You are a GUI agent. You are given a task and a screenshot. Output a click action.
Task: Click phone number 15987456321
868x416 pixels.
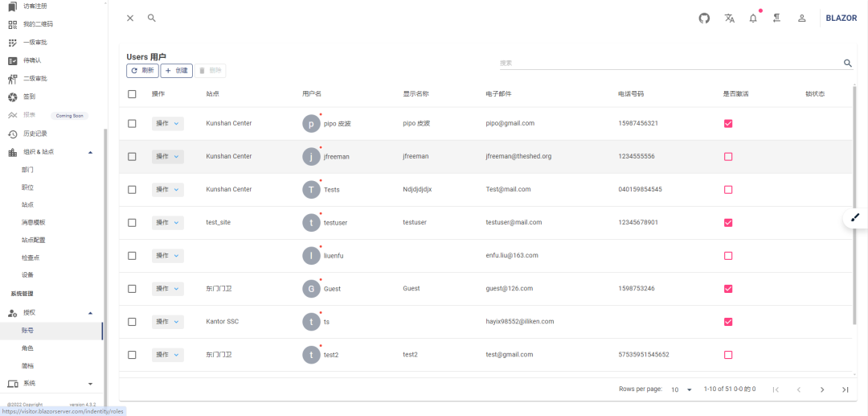click(638, 124)
